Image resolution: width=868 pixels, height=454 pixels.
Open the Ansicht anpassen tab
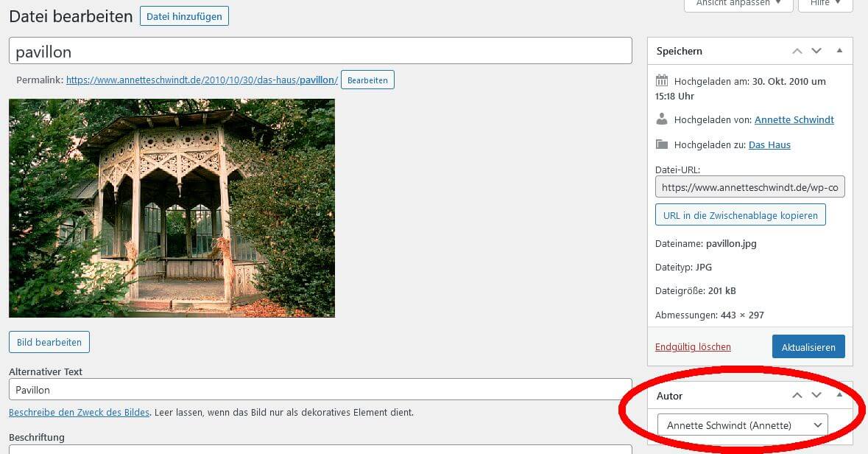tap(738, 4)
